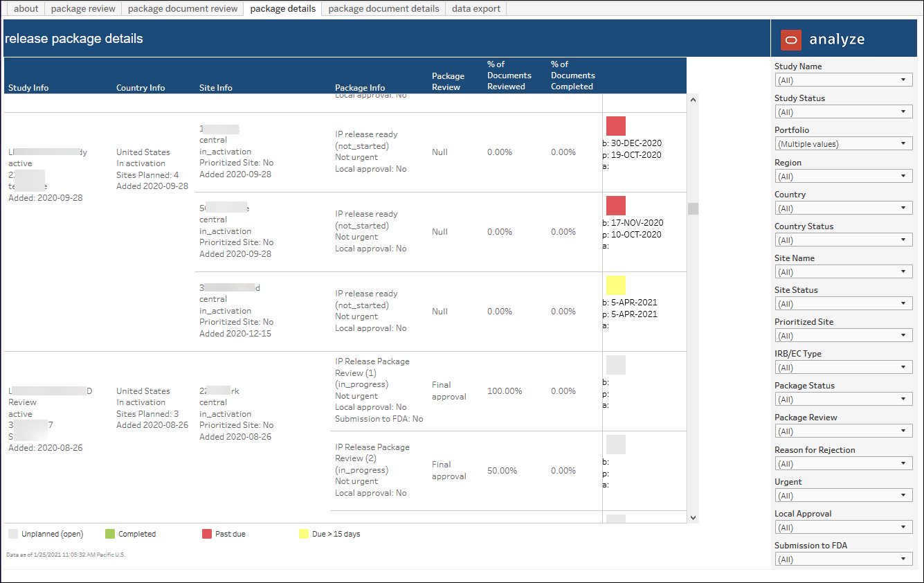The width and height of the screenshot is (924, 583).
Task: Click 'Sites Planned: 4' text
Action: click(x=147, y=175)
